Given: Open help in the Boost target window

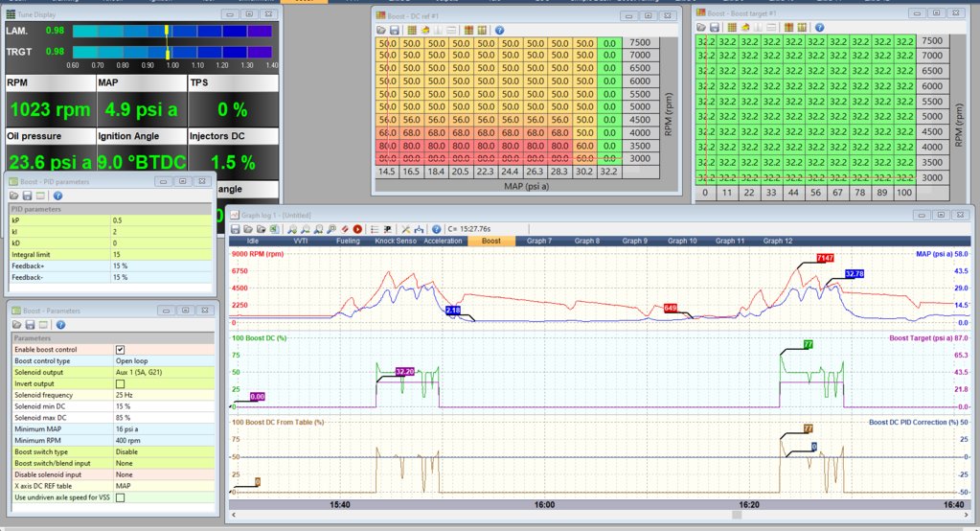Looking at the screenshot, I should click(x=819, y=28).
